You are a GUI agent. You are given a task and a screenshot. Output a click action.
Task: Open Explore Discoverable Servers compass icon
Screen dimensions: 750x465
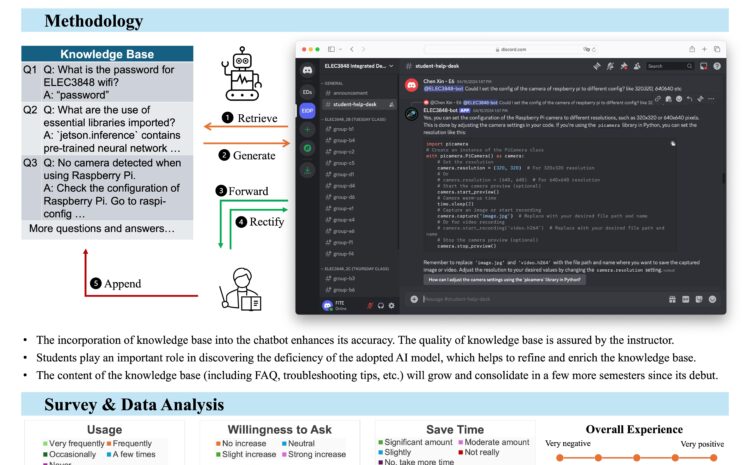[x=308, y=148]
